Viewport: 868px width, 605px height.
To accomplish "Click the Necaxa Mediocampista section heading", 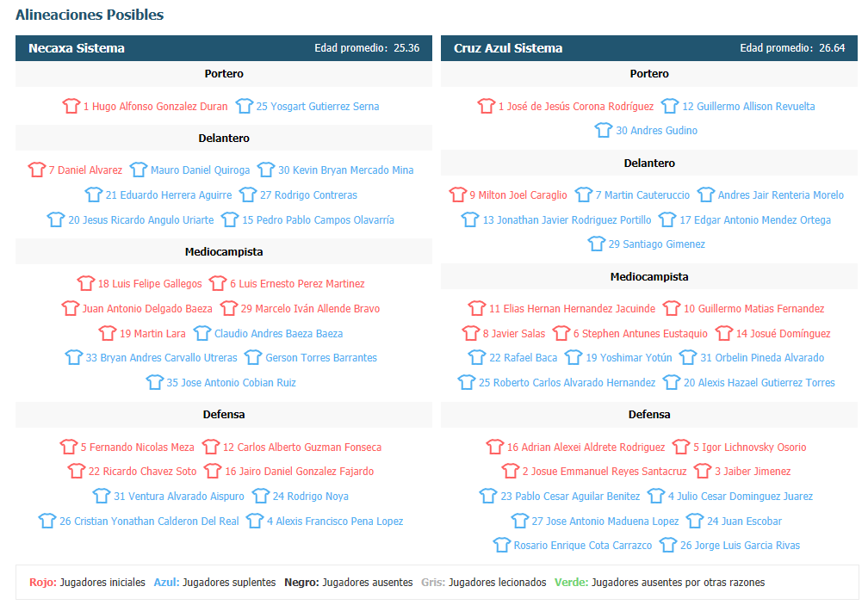I will coord(224,251).
